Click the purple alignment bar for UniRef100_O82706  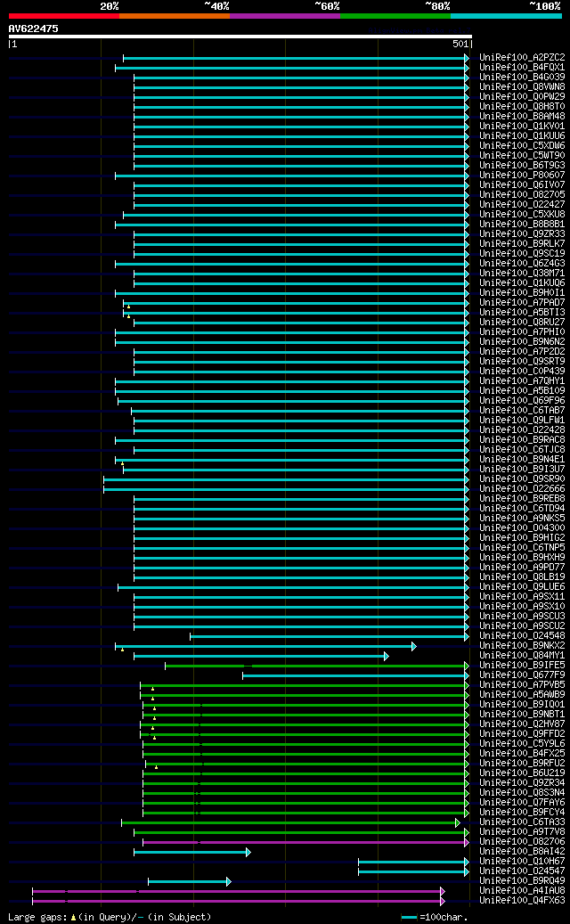tap(305, 842)
